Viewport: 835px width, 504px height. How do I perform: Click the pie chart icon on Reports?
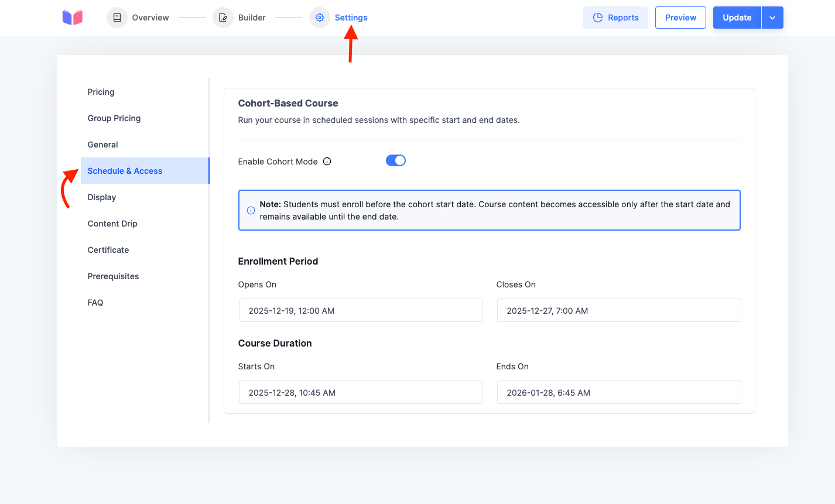598,18
